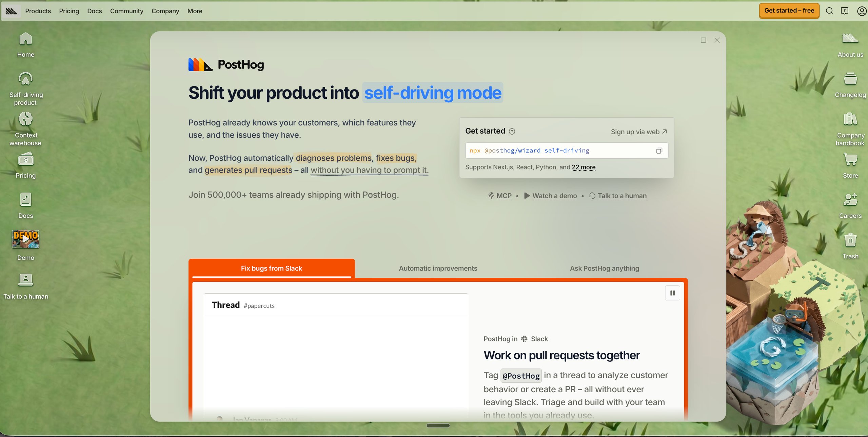Image resolution: width=868 pixels, height=437 pixels.
Task: Open the Pricing desktop icon
Action: point(25,165)
